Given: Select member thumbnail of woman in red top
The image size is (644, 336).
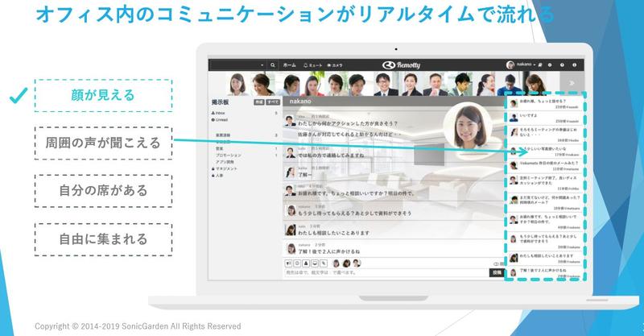Looking at the screenshot, I should pos(313,85).
